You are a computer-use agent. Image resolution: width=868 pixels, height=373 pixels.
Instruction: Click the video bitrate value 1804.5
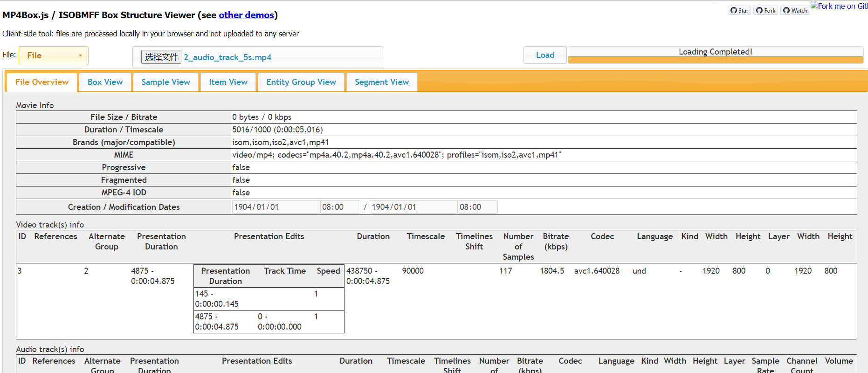tap(552, 271)
